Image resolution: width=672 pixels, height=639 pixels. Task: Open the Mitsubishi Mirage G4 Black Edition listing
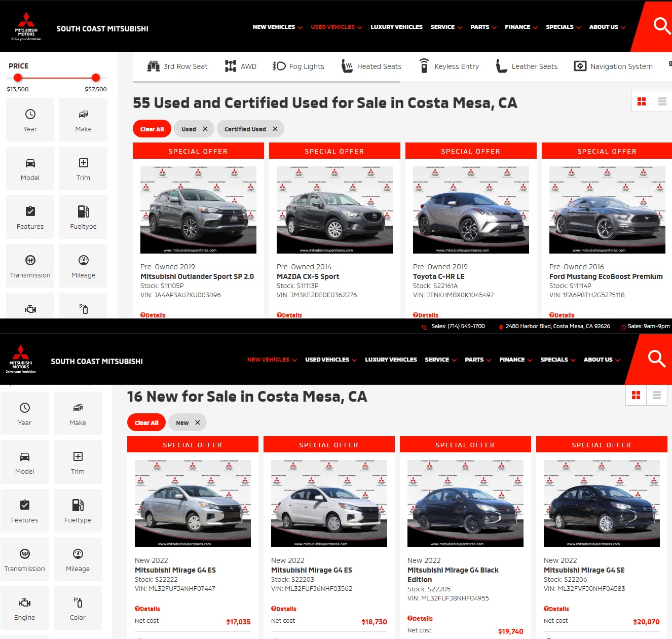(453, 575)
